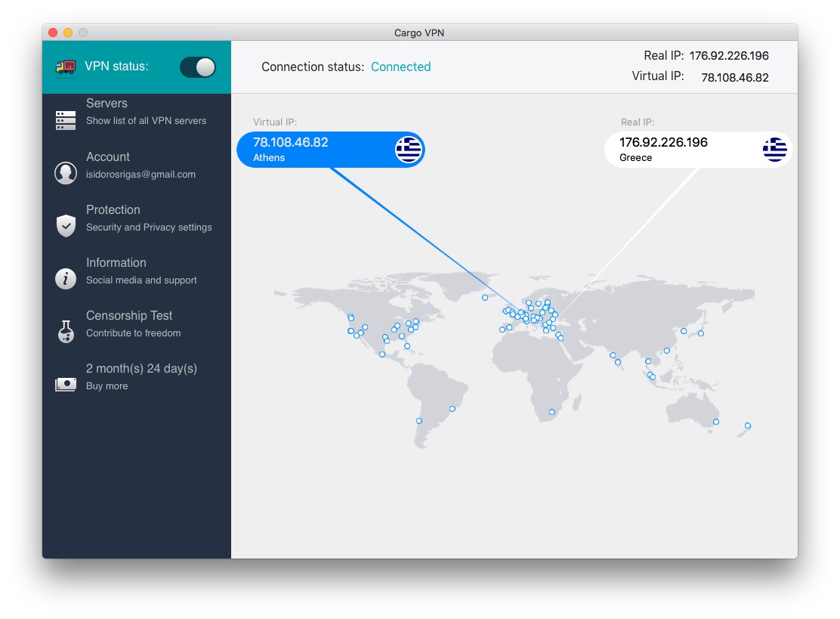Image resolution: width=840 pixels, height=619 pixels.
Task: Click 'Contribute to freedom' subtitle
Action: point(134,333)
